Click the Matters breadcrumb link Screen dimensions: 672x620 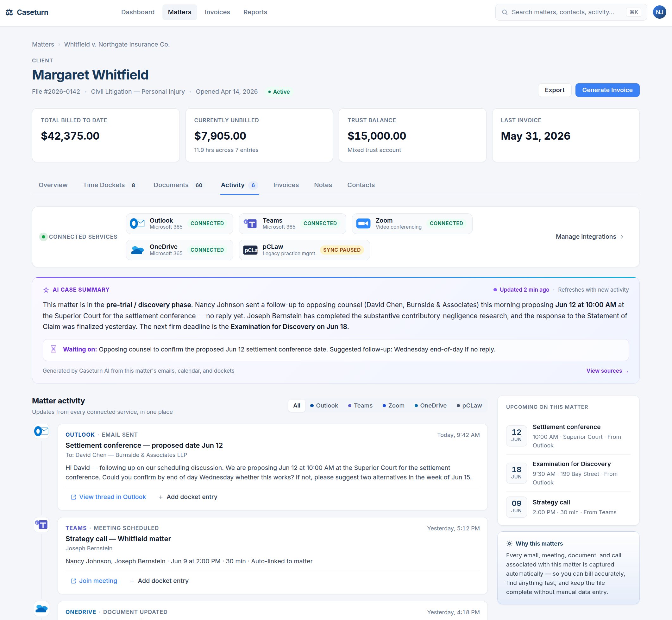coord(43,45)
